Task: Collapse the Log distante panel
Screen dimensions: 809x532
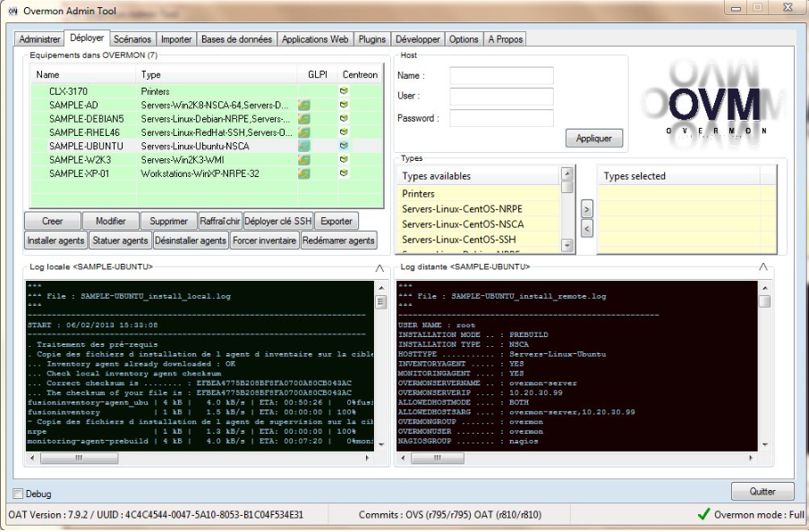Action: point(762,267)
